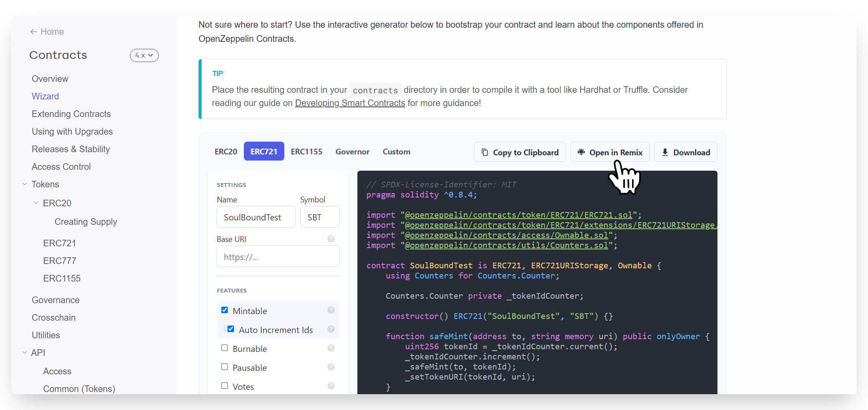Image resolution: width=868 pixels, height=410 pixels.
Task: Click the Copy to Clipboard icon
Action: click(485, 152)
